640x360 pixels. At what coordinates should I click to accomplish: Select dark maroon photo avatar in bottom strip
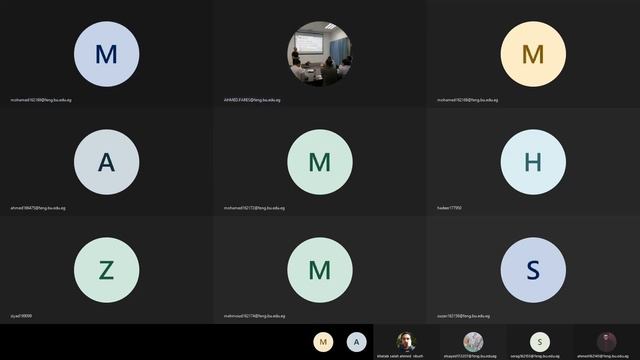click(607, 342)
